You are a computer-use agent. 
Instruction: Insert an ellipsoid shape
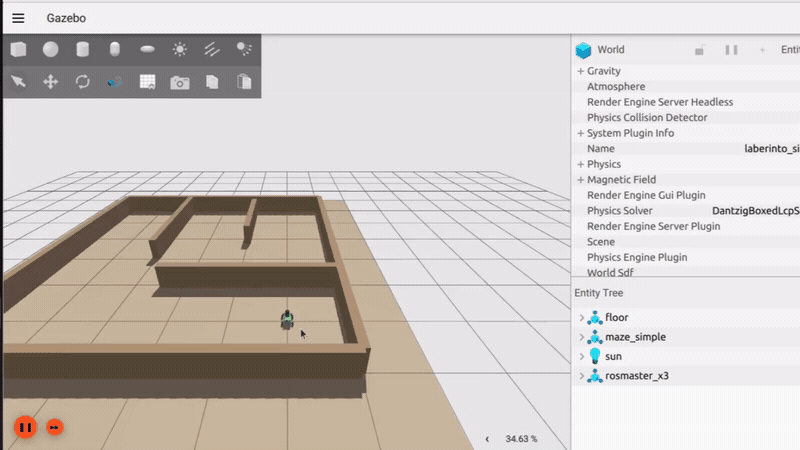point(147,49)
